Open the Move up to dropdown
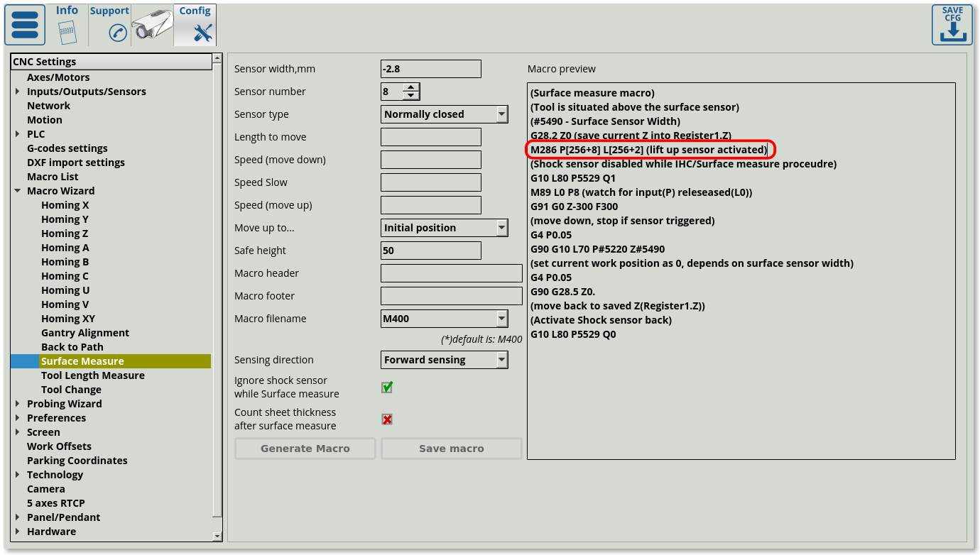 (x=501, y=228)
